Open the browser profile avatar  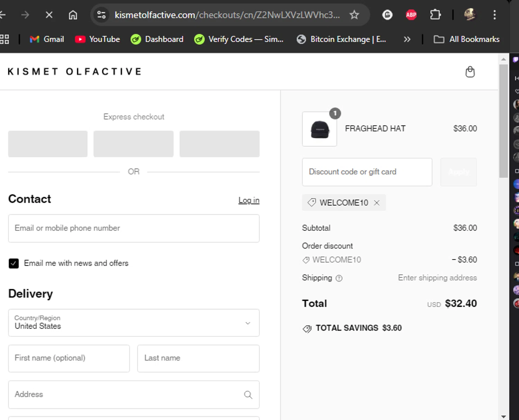pos(470,15)
